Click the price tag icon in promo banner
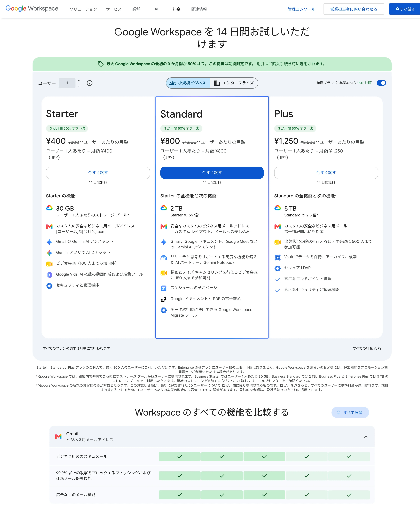The height and width of the screenshot is (505, 420). [x=101, y=64]
